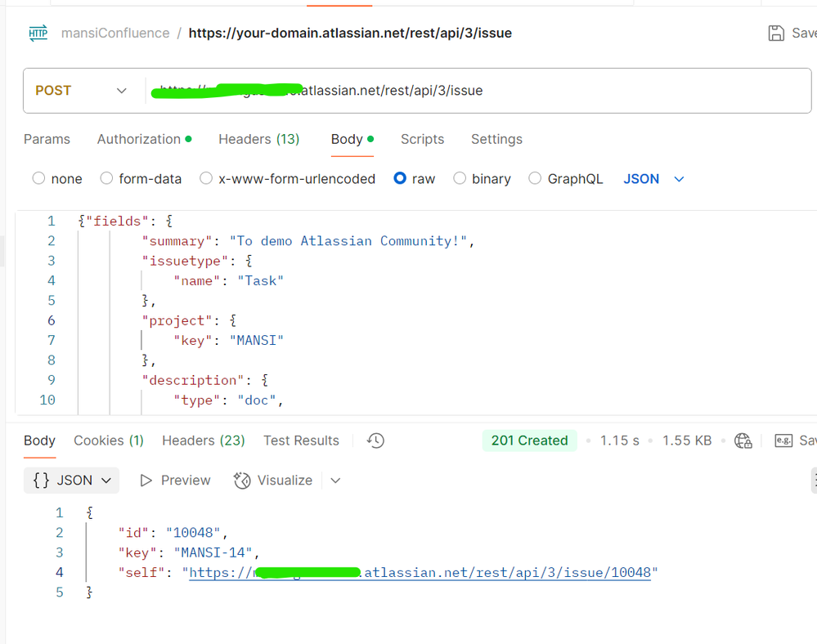The height and width of the screenshot is (644, 817).
Task: Click the 201 Created status badge
Action: point(529,441)
